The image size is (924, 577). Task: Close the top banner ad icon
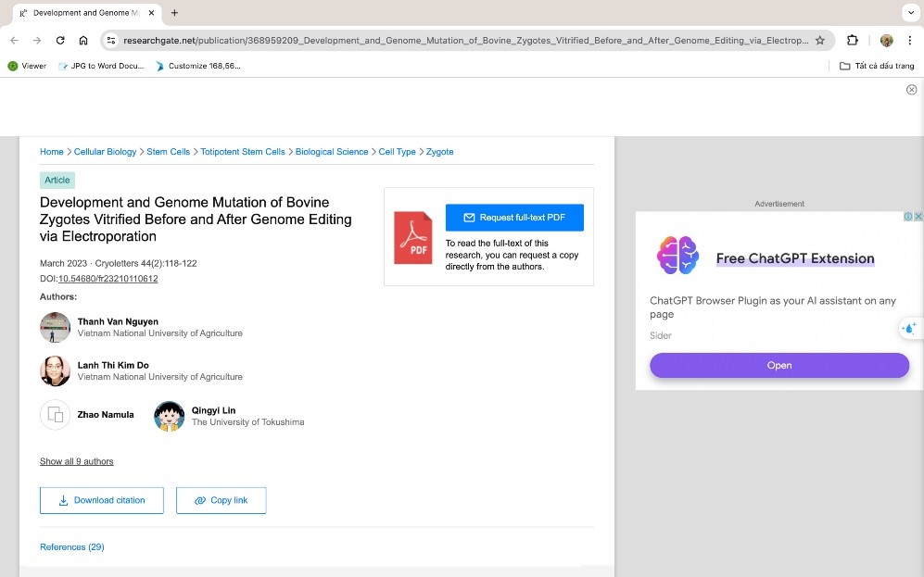click(x=911, y=90)
